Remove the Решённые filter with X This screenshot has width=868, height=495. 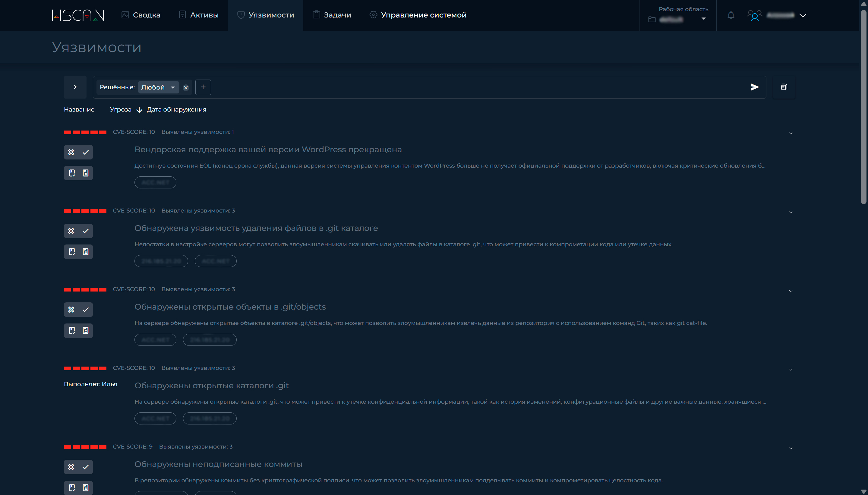pyautogui.click(x=186, y=87)
